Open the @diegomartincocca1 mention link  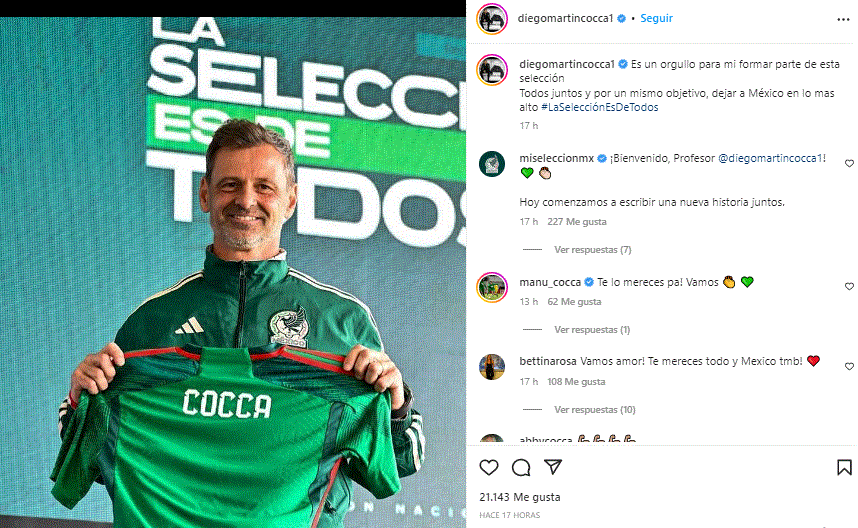770,158
